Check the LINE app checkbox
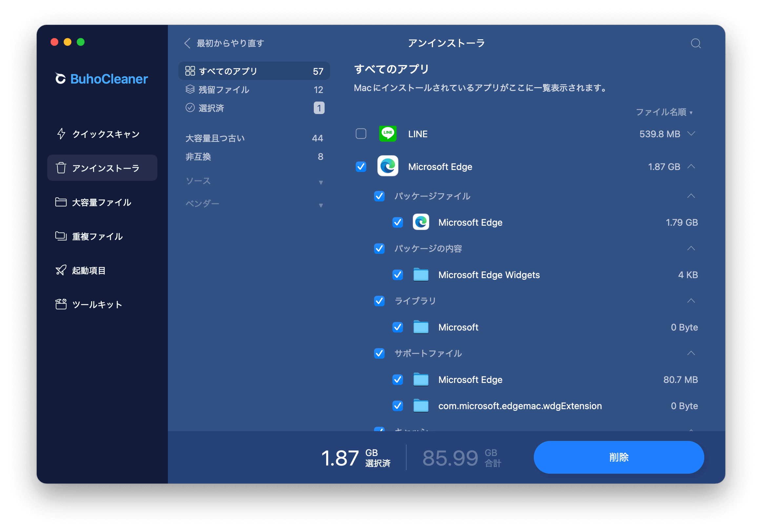This screenshot has height=532, width=762. [361, 134]
